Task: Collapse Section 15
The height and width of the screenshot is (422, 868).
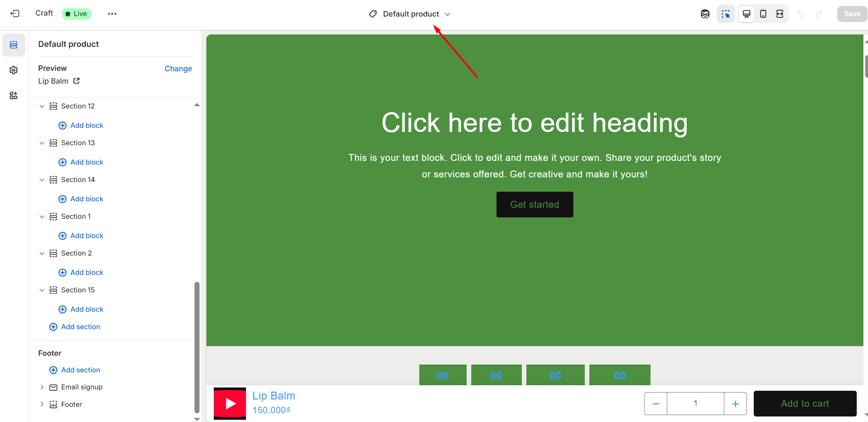Action: [x=42, y=290]
